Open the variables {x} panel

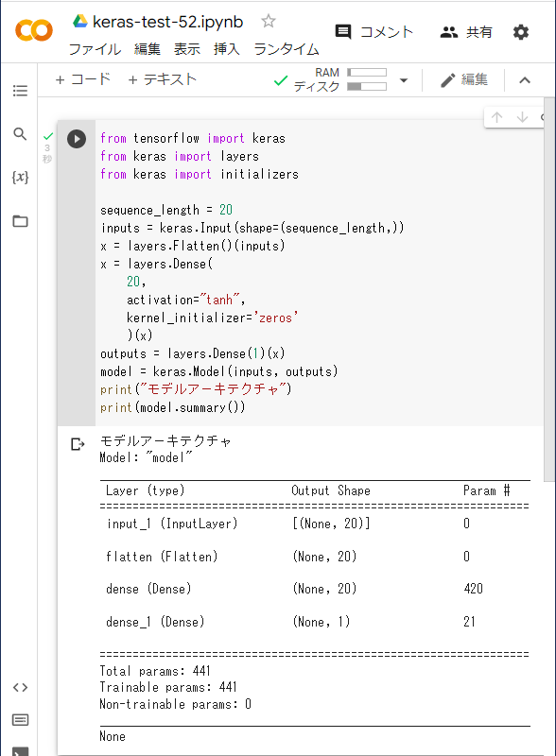20,177
